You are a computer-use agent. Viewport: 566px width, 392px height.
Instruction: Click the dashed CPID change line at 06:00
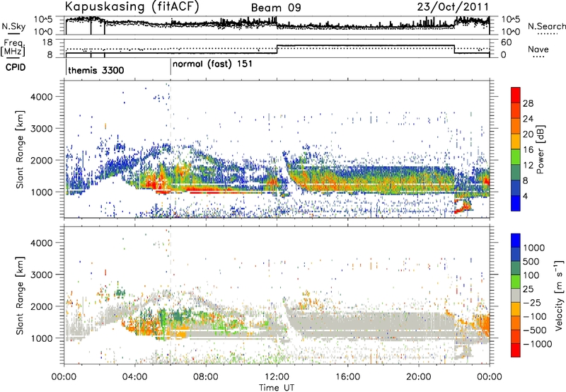tap(171, 149)
